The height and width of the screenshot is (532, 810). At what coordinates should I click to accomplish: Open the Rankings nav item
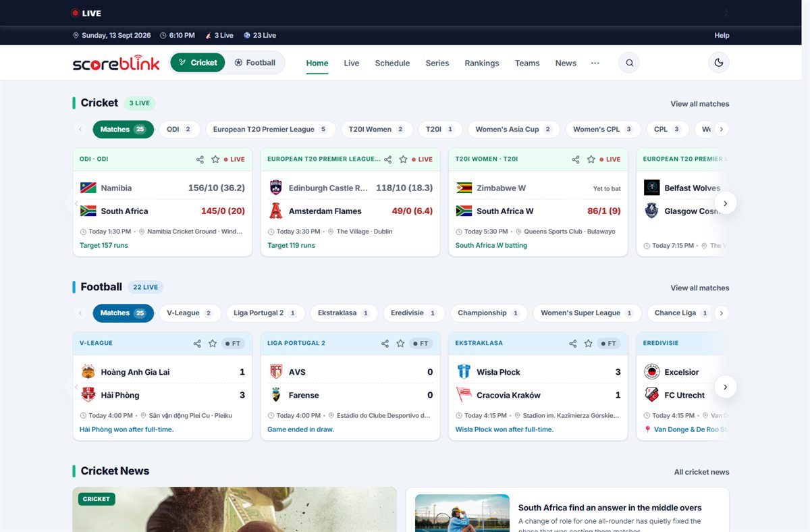point(482,63)
